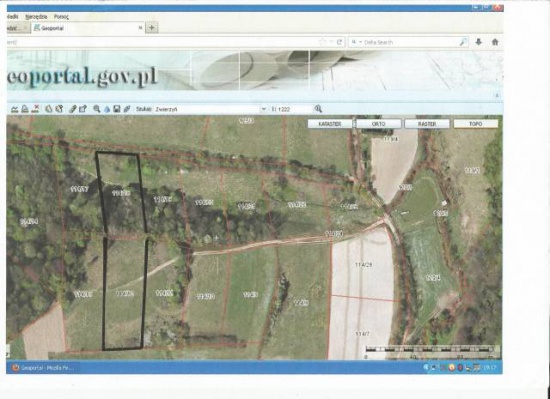Click the export box-with-arrow icon

pos(83,109)
